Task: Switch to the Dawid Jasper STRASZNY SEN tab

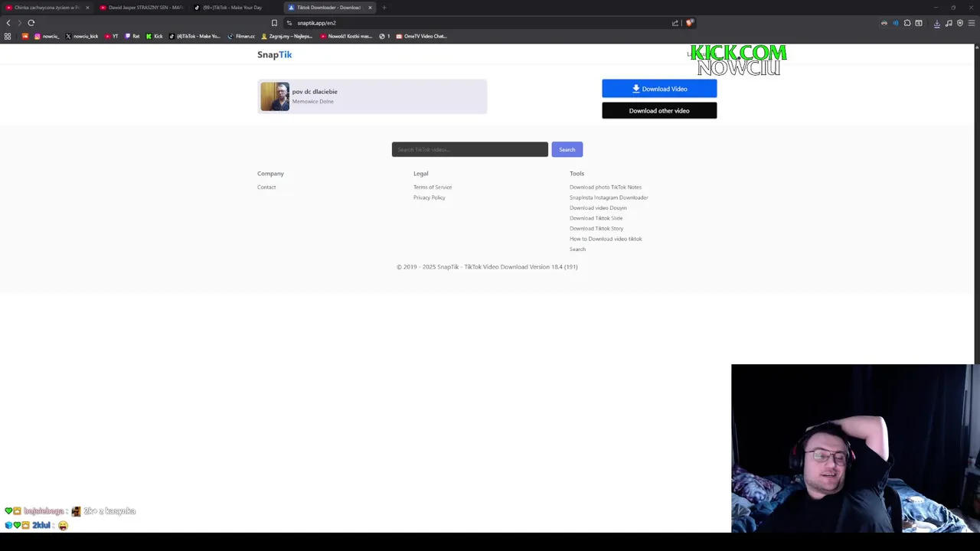Action: 142,8
